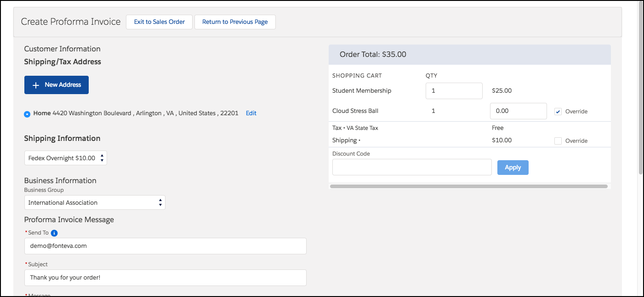Click the Business Group dropdown stepper arrows

(160, 202)
